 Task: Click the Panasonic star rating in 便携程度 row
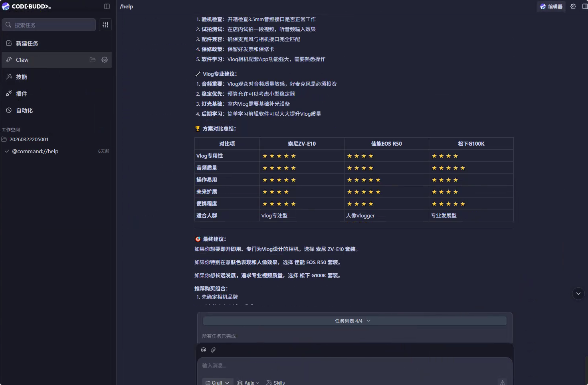[448, 204]
